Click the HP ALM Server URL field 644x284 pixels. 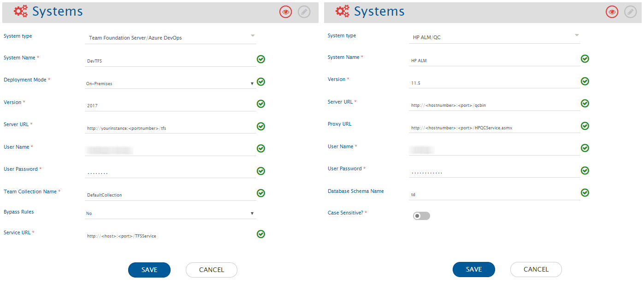tap(494, 105)
